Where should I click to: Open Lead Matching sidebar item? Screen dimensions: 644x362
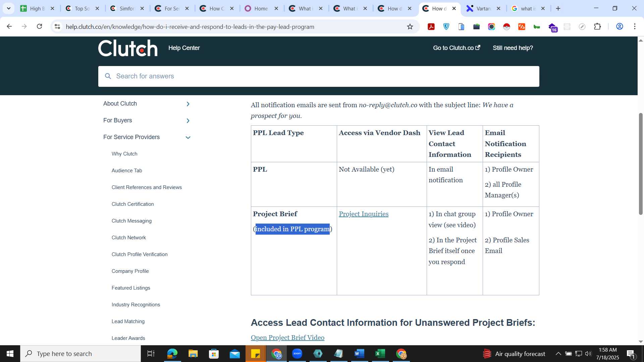128,321
